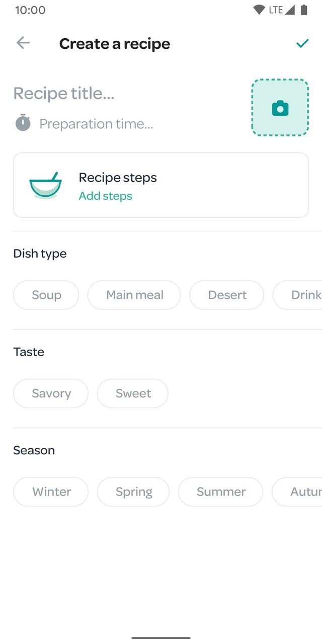Choose the Summer season chip
322x644 pixels.
pyautogui.click(x=221, y=492)
